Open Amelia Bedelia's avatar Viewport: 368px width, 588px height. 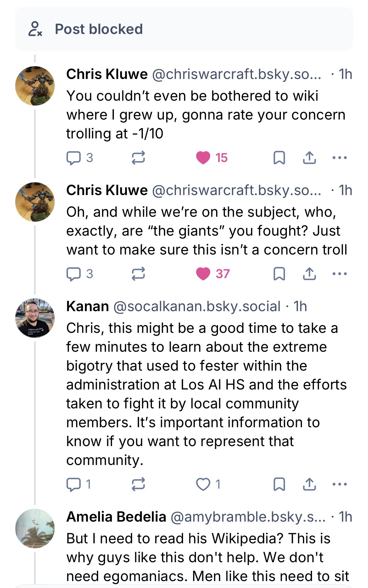point(35,528)
